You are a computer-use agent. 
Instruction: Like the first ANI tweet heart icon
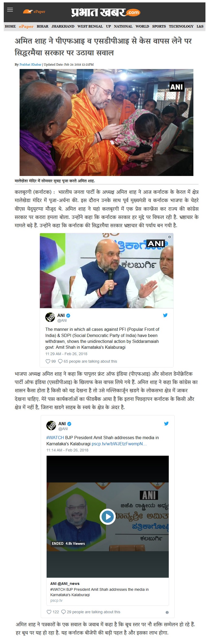pyautogui.click(x=48, y=361)
